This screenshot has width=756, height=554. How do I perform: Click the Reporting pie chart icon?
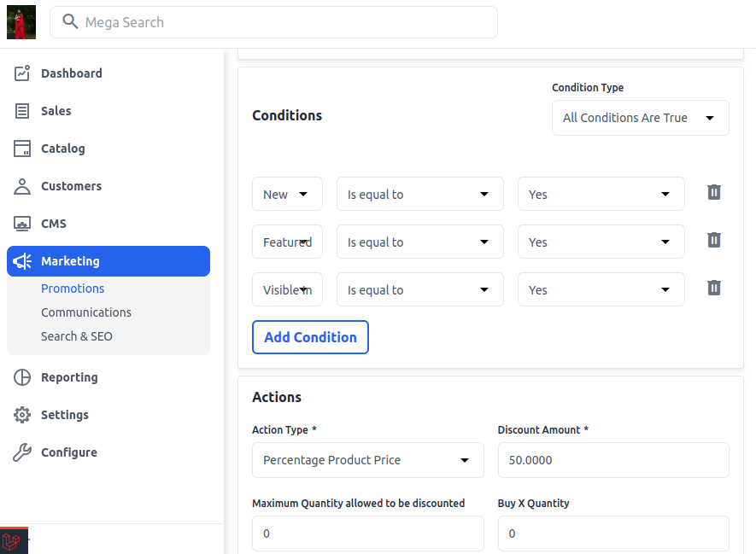coord(21,377)
